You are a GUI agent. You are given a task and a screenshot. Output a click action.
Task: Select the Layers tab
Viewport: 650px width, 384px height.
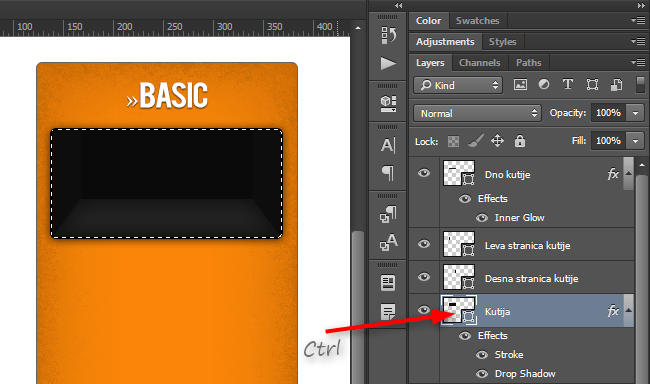(430, 63)
